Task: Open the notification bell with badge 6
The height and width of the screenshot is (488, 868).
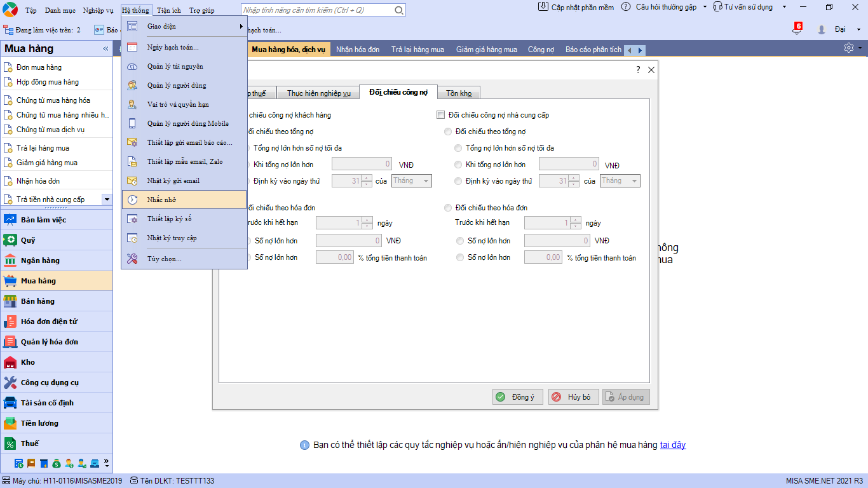Action: point(797,29)
